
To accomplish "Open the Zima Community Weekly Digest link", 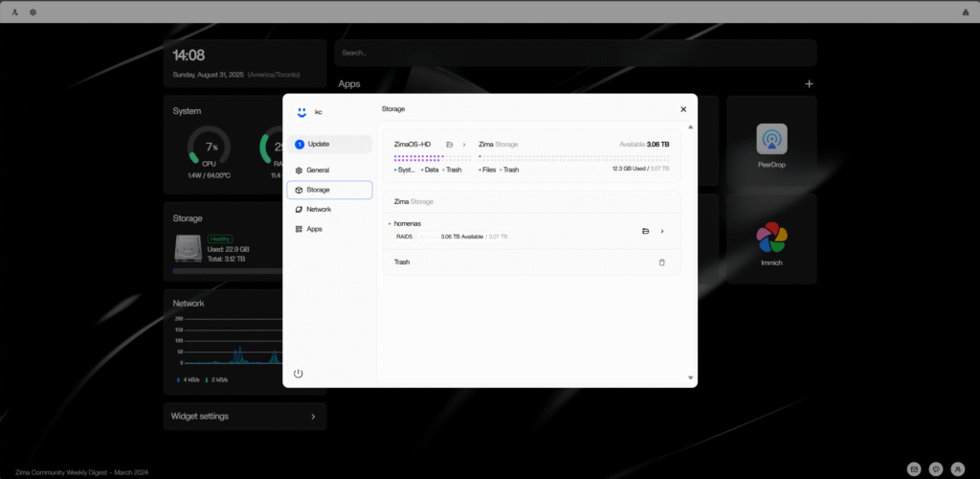I will tap(82, 472).
